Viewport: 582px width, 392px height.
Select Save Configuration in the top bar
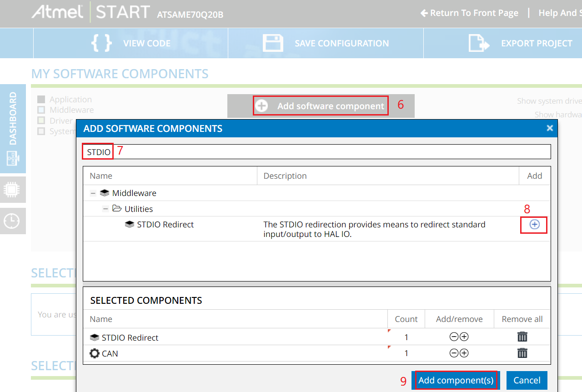point(326,43)
